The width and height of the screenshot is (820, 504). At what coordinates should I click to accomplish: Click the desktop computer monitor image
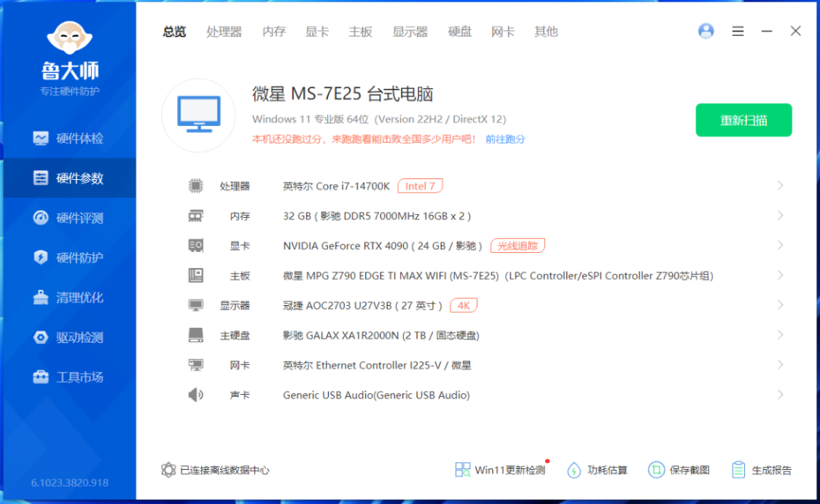click(199, 115)
